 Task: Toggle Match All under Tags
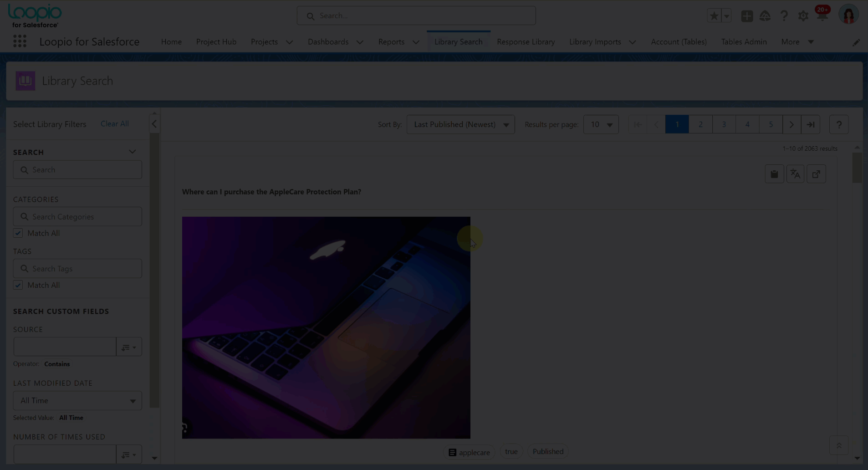coord(18,285)
